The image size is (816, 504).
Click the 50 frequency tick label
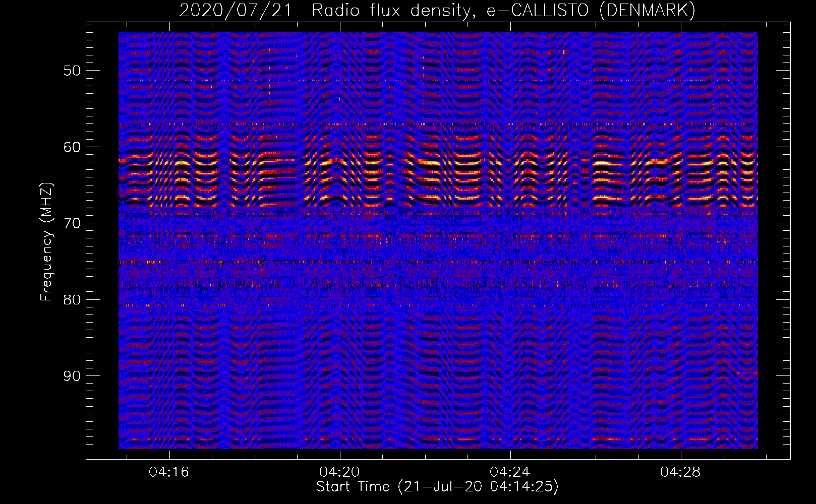pyautogui.click(x=72, y=71)
